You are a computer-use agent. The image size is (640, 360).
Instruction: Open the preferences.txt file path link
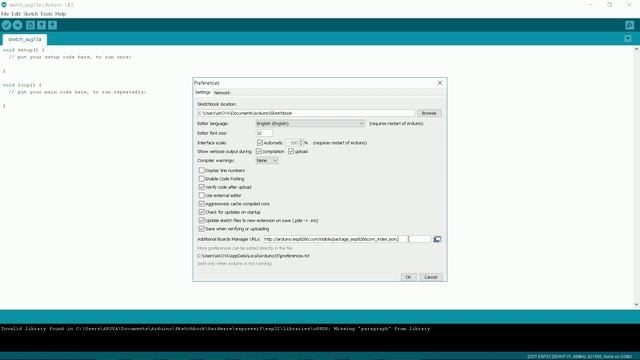253,256
